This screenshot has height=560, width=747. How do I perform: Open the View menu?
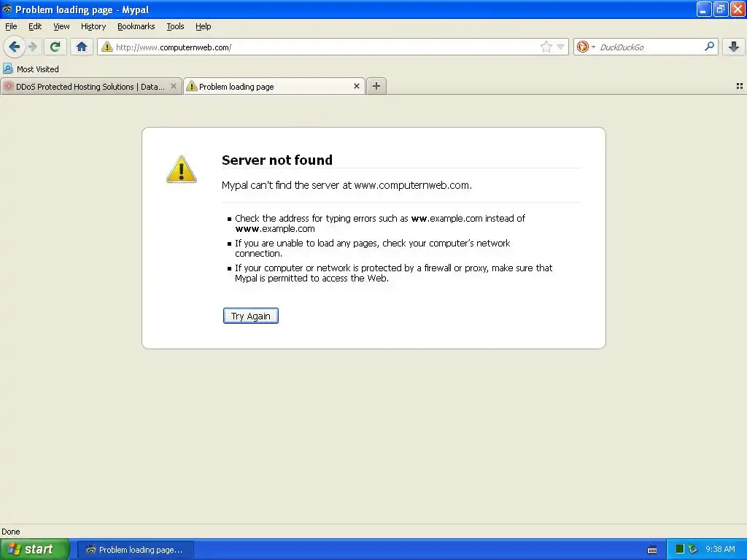click(x=61, y=26)
